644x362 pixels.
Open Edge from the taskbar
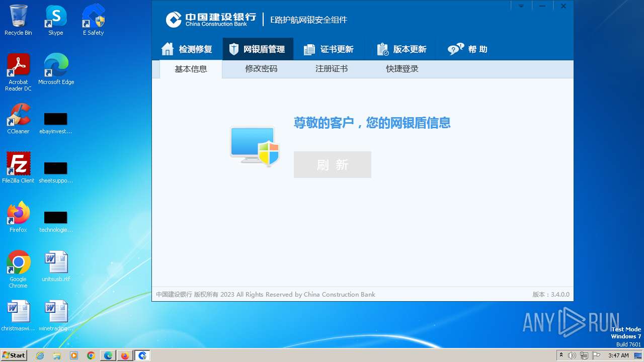(108, 355)
